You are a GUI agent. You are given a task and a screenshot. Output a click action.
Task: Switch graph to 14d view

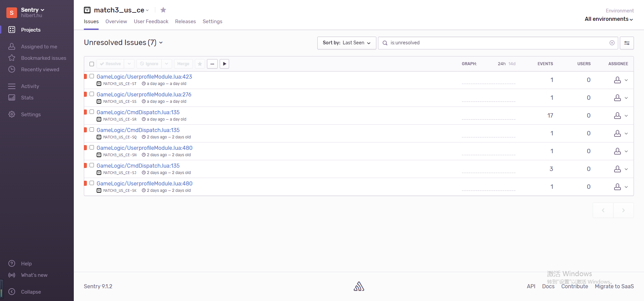(512, 64)
